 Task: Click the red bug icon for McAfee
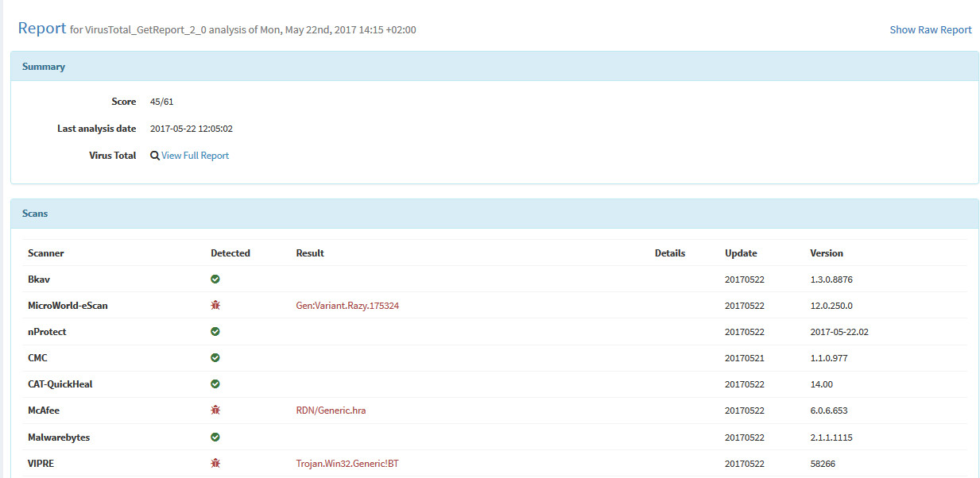point(215,411)
